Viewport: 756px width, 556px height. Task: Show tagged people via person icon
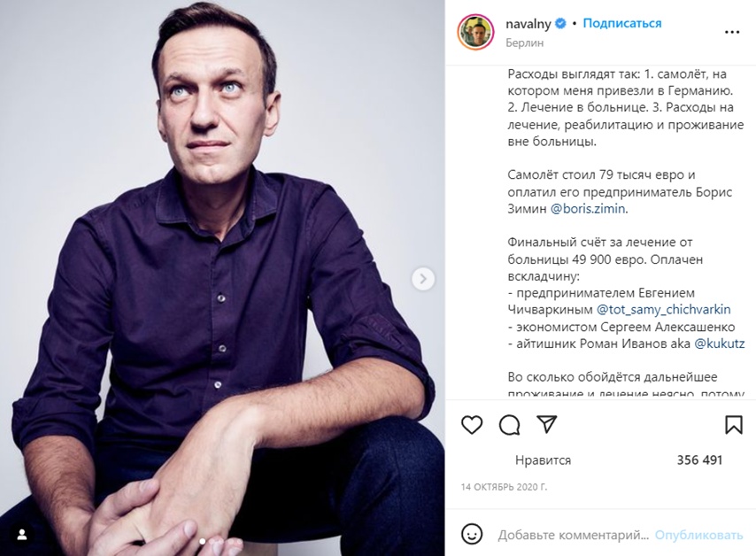coord(22,535)
